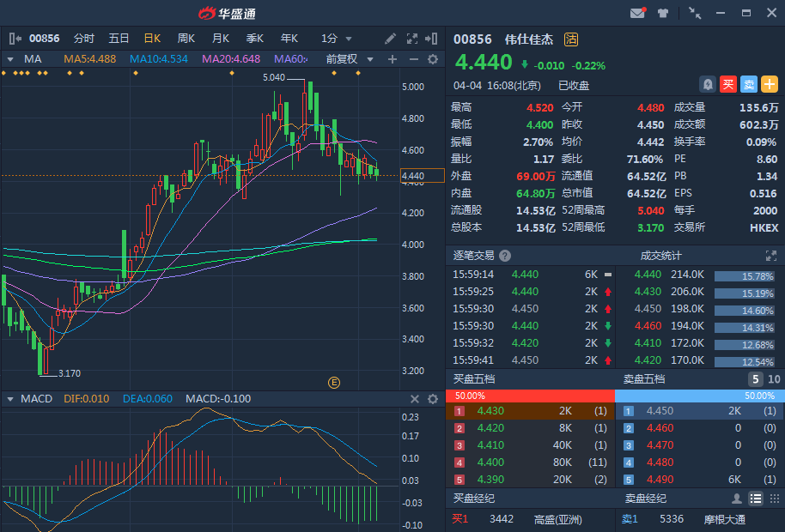Image resolution: width=785 pixels, height=532 pixels.
Task: Click the E earnings marker on chart
Action: 334,382
